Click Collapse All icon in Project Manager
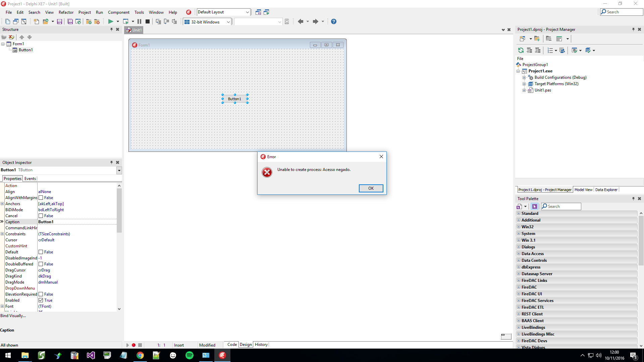The width and height of the screenshot is (644, 362). (x=538, y=50)
